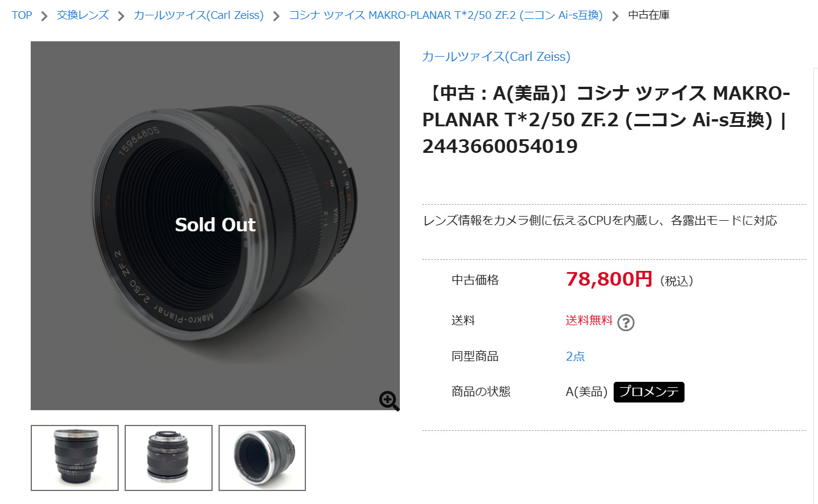This screenshot has width=818, height=504.
Task: Click the 送料無料 shipping text
Action: [589, 320]
